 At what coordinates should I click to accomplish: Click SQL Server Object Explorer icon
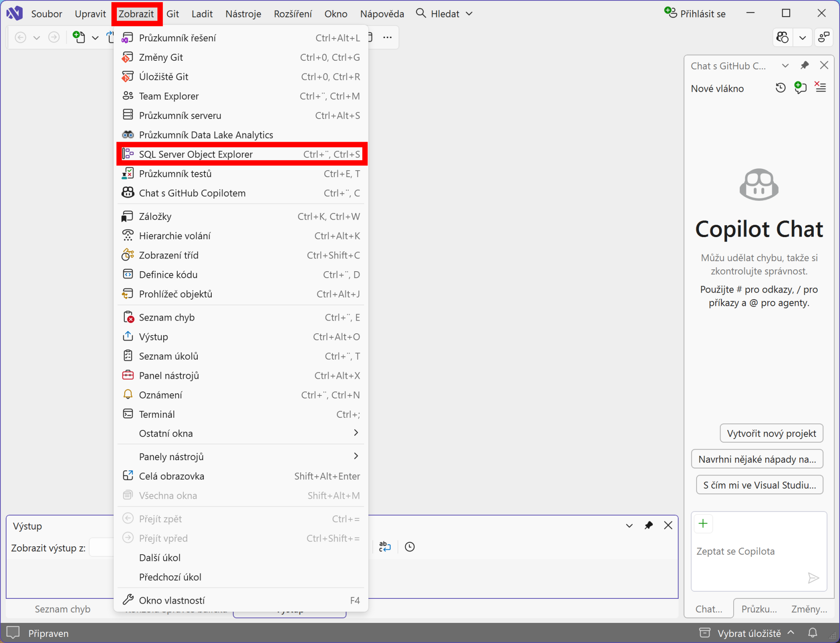click(128, 154)
